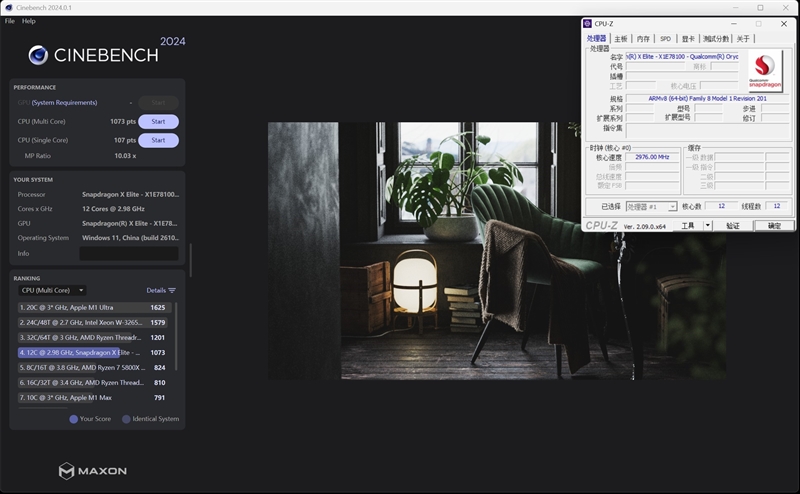Click the CPU-Z 验证 button
Screen dimensions: 800x494
(x=733, y=226)
